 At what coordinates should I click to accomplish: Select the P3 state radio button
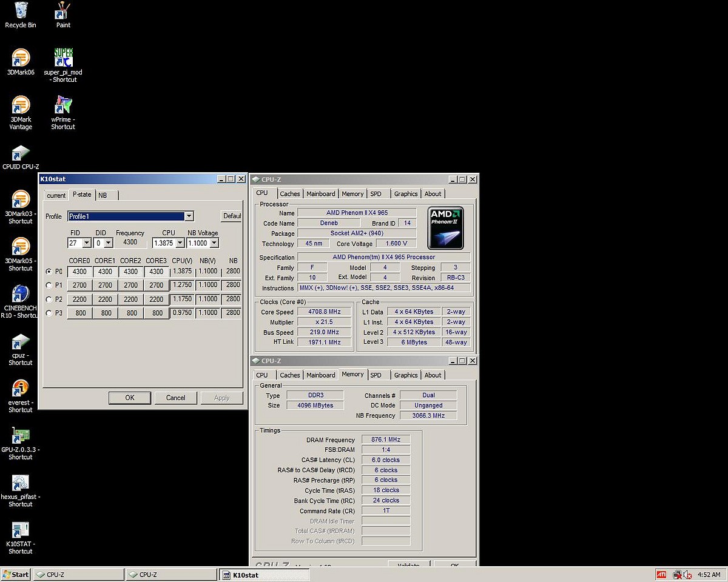click(x=49, y=313)
